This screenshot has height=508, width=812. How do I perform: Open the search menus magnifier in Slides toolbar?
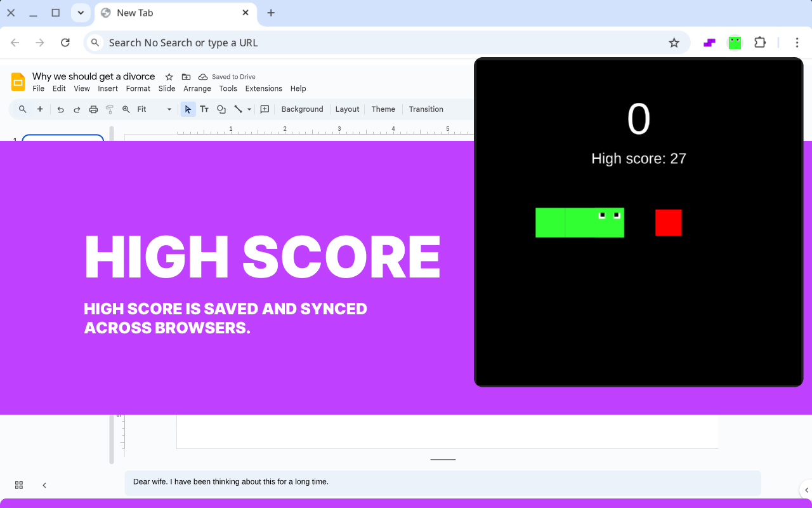[23, 109]
